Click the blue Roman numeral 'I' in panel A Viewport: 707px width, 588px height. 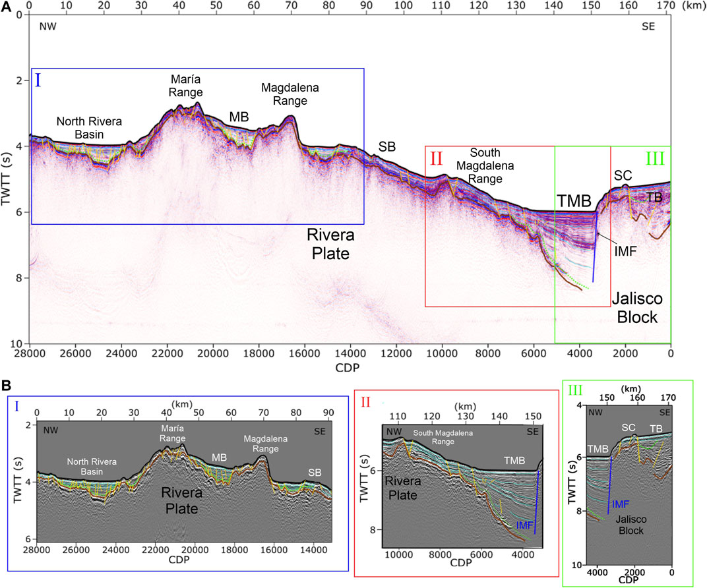[38, 80]
